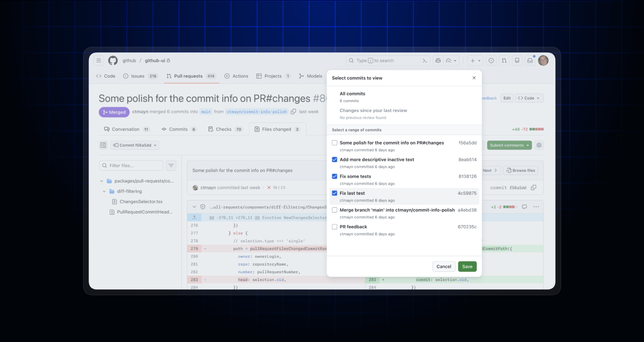
Task: Save the selected commit range
Action: 467,266
